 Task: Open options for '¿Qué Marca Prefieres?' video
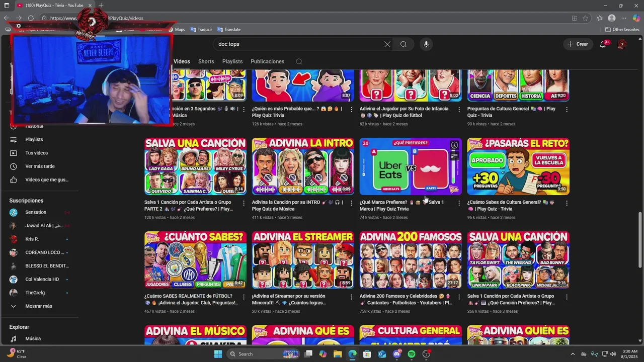pos(459,203)
